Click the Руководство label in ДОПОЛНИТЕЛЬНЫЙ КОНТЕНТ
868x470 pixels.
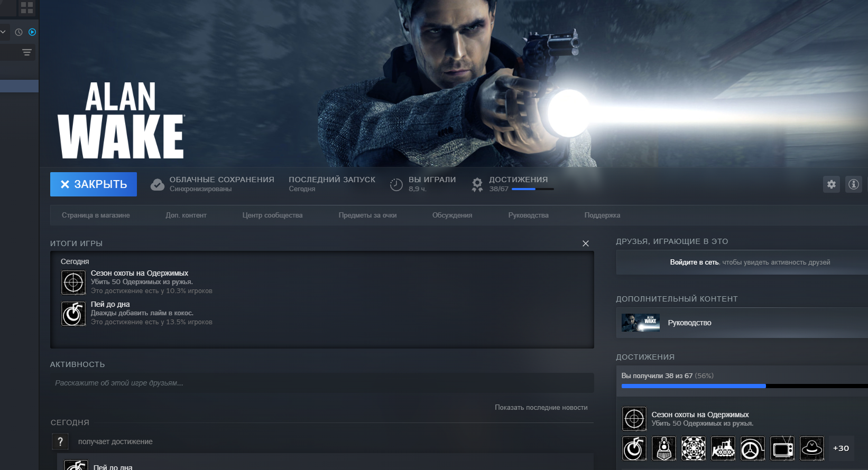[690, 323]
